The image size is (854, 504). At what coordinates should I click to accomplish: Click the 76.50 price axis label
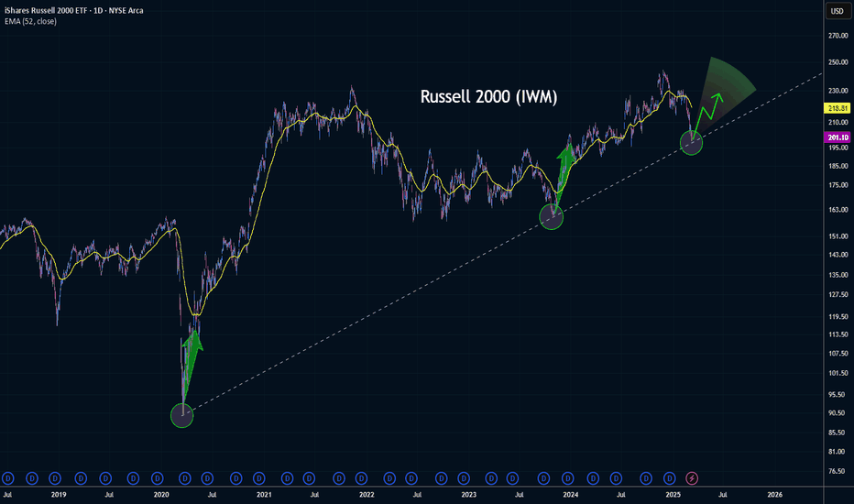point(838,471)
